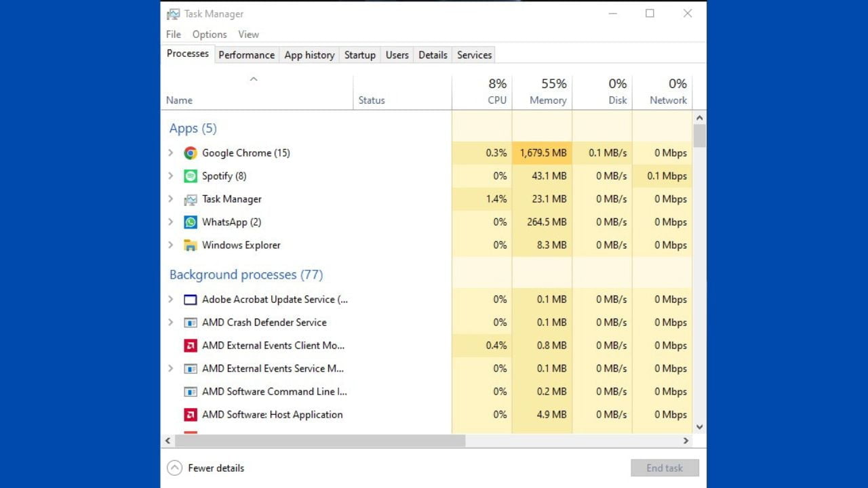Click the WhatsApp app icon
This screenshot has height=488, width=868.
pos(191,222)
